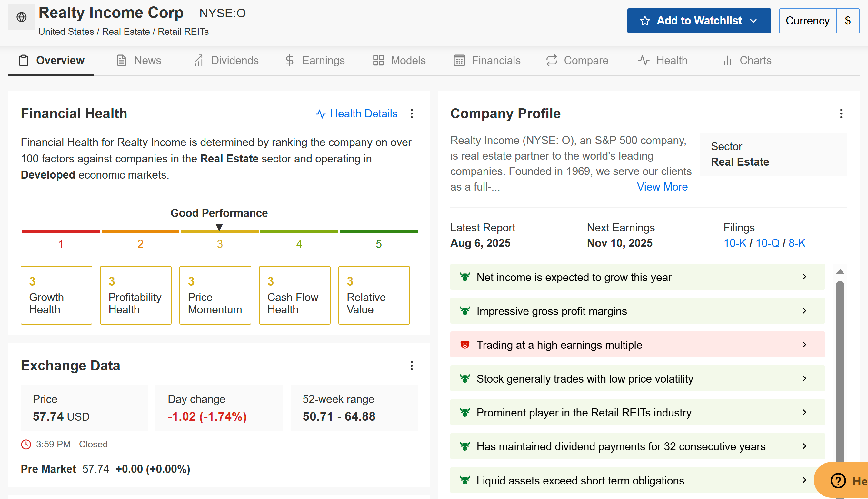
Task: Click the bull icon for dividend payments row
Action: pos(465,446)
